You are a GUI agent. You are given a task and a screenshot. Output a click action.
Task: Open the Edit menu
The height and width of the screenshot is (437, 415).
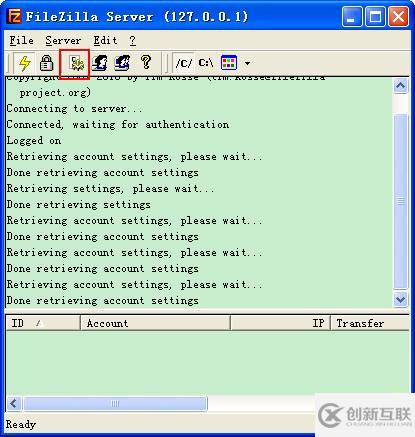[x=105, y=41]
